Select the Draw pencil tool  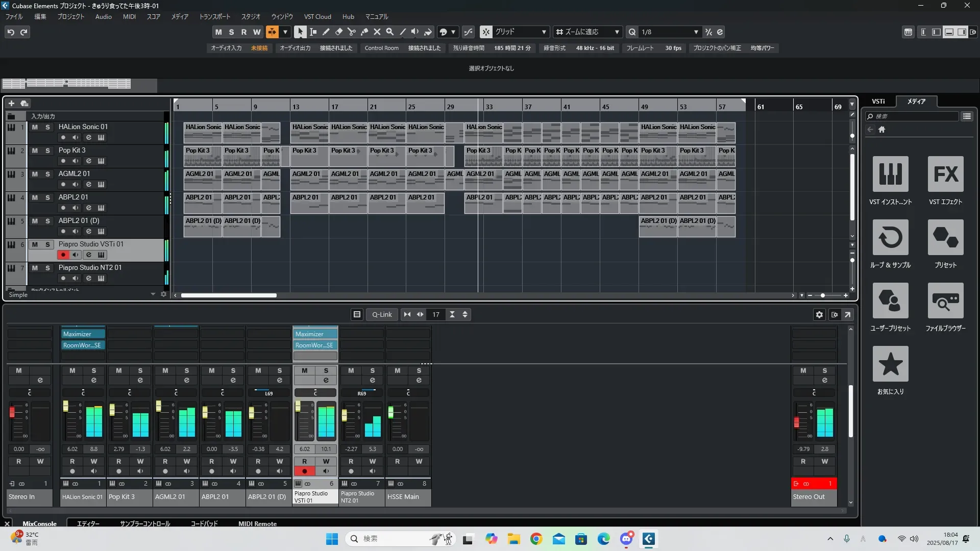click(x=326, y=32)
